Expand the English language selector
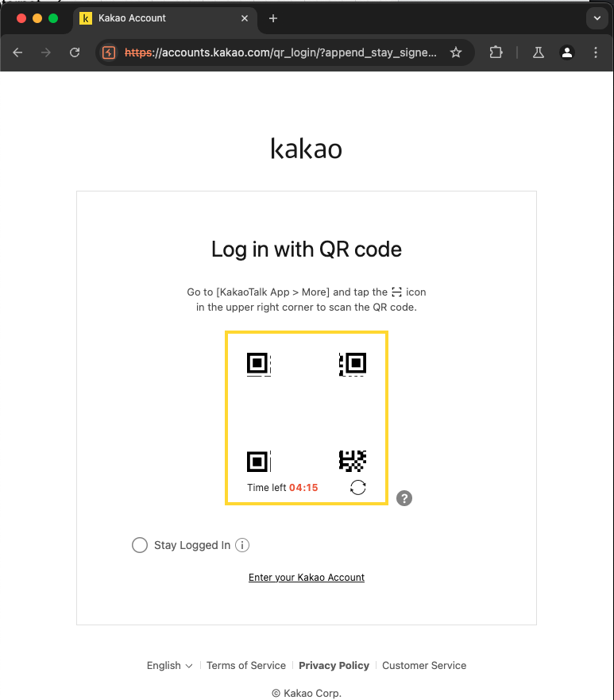The width and height of the screenshot is (614, 700). 169,665
